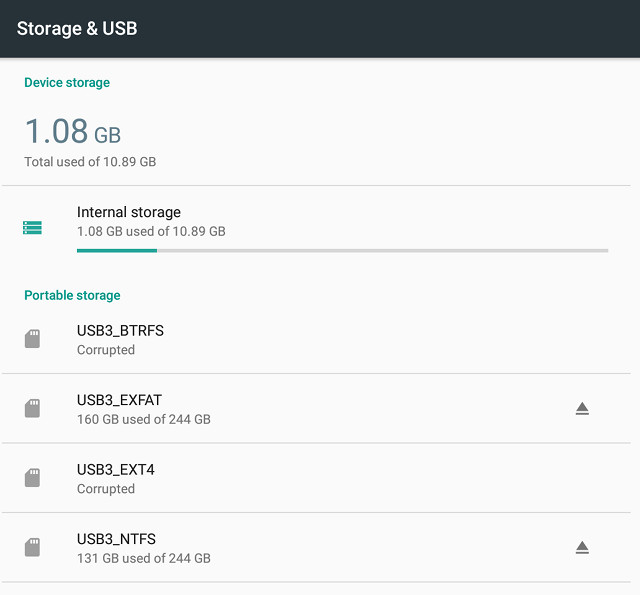Open the USB3_EXT4 corrupted drive
The height and width of the screenshot is (595, 640).
pyautogui.click(x=316, y=478)
